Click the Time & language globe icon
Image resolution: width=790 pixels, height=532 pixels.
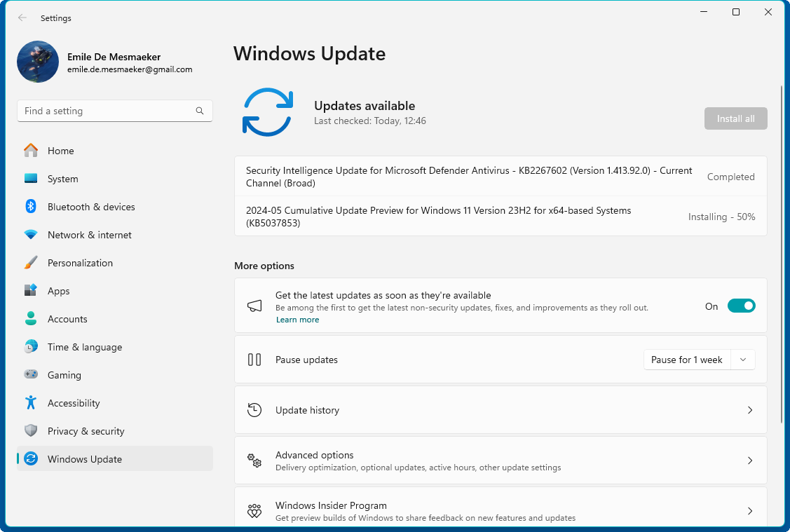pos(31,346)
